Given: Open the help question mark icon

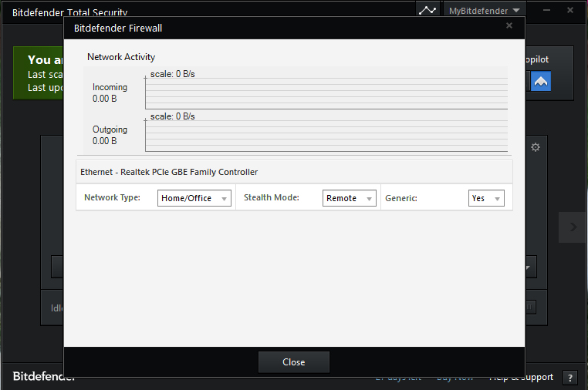Looking at the screenshot, I should (570, 378).
